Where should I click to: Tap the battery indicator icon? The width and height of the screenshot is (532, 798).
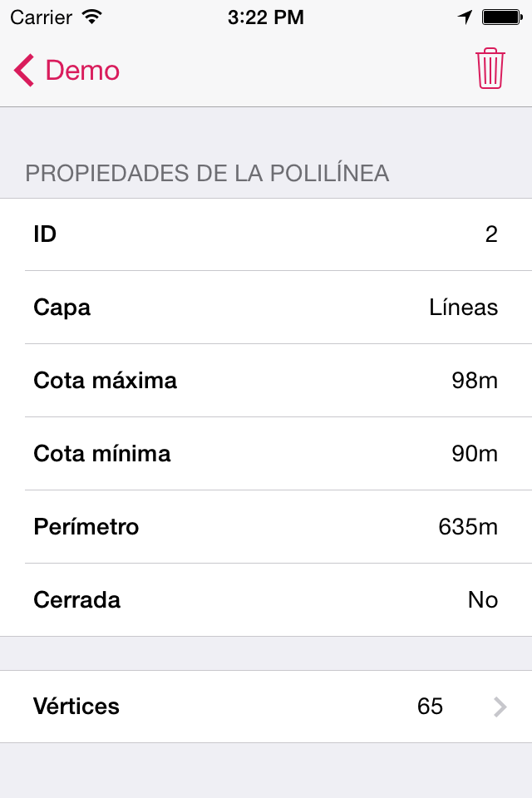pos(501,17)
